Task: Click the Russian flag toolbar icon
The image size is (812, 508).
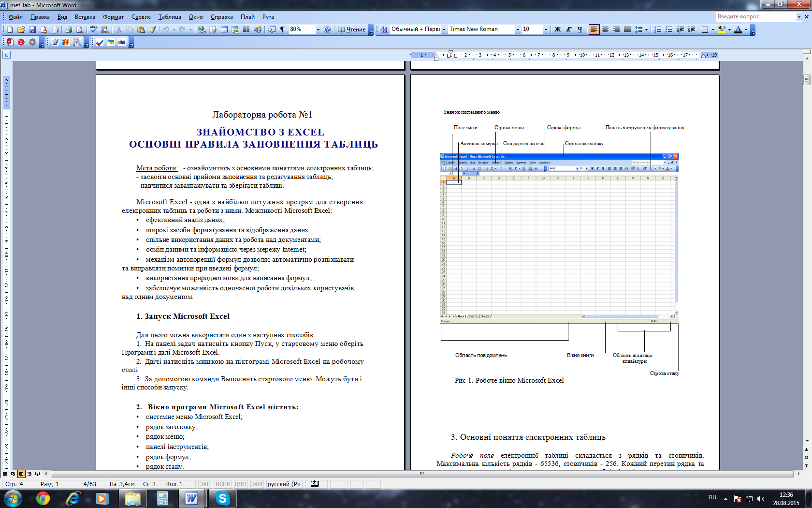Action: pos(122,43)
